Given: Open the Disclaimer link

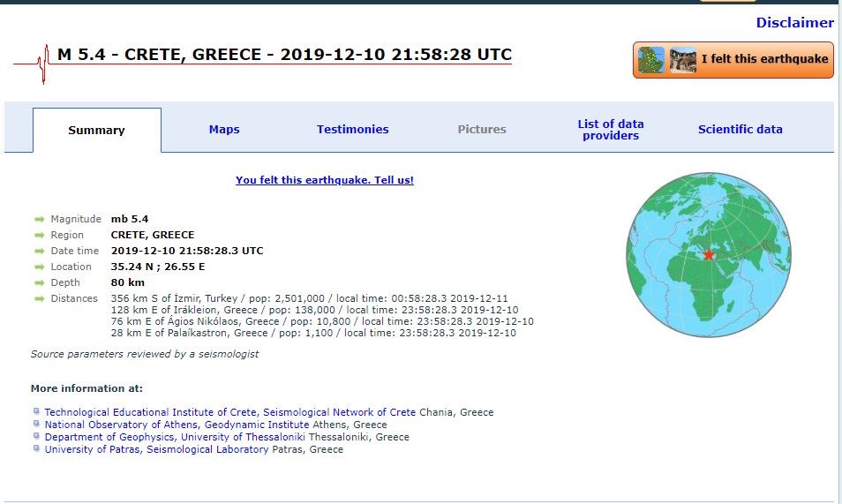Looking at the screenshot, I should tap(794, 23).
